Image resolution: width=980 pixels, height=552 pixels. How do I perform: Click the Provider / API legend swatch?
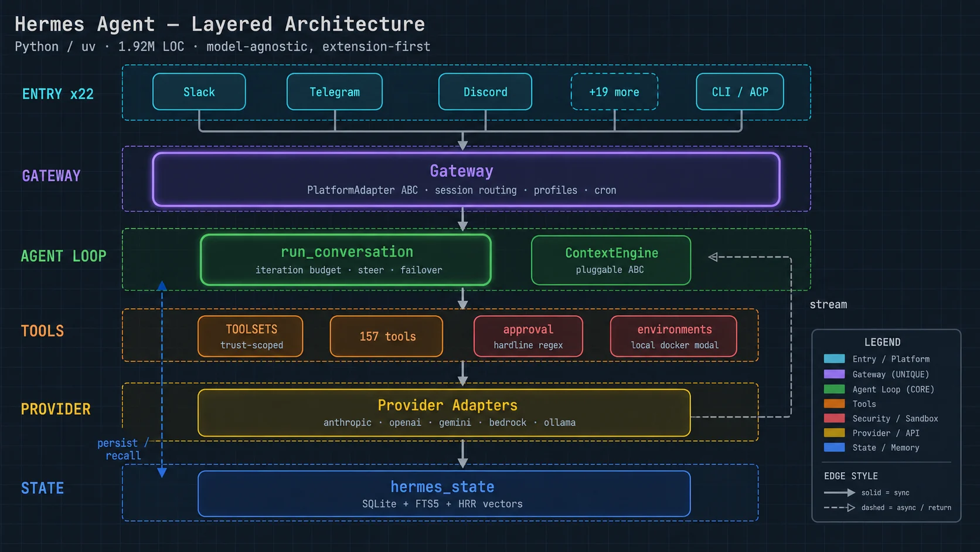click(834, 433)
